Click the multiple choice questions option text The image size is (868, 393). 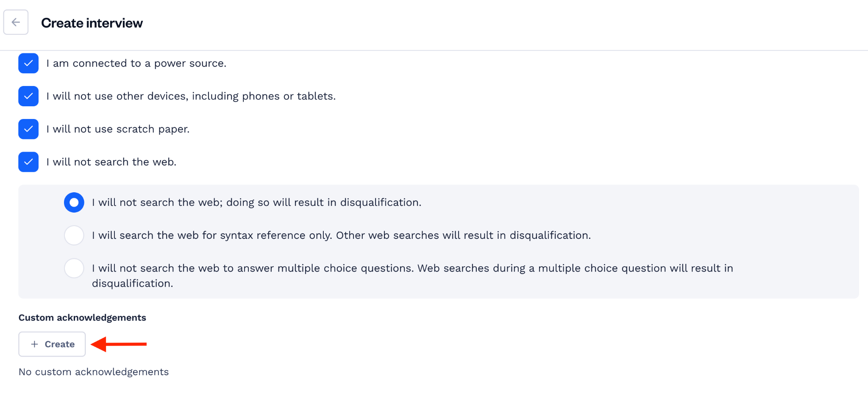click(x=412, y=276)
